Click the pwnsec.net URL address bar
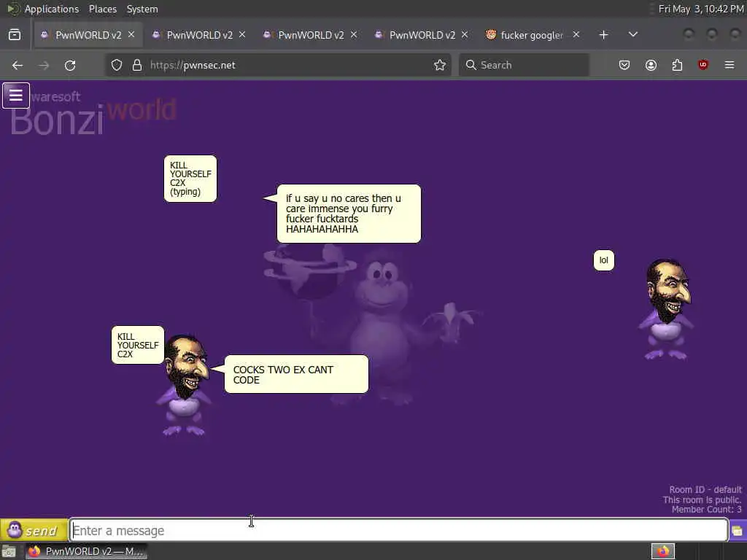Viewport: 747px width, 560px height. point(279,65)
